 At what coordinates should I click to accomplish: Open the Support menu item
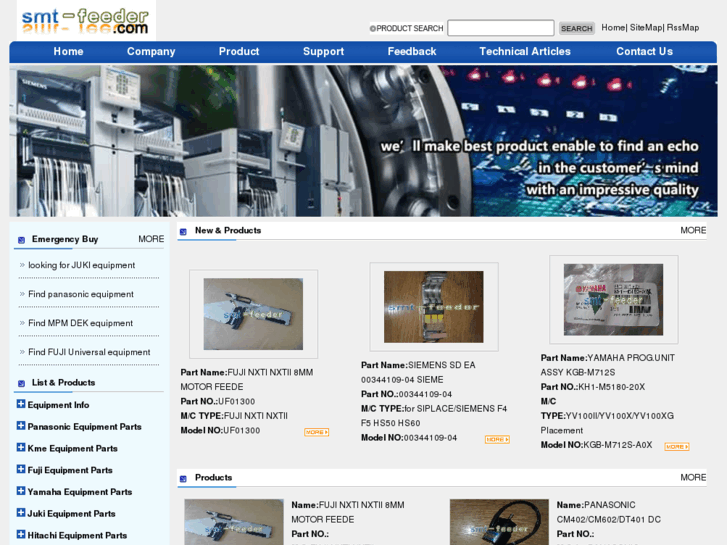coord(324,51)
